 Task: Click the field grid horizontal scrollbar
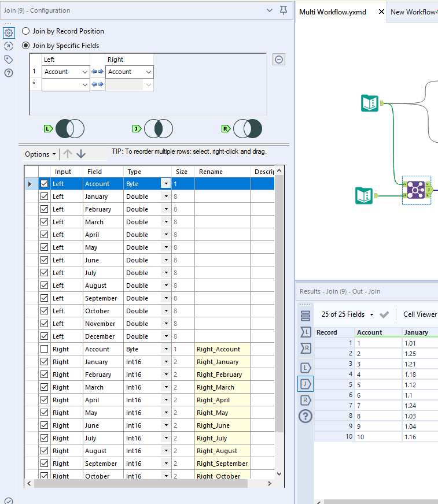(141, 483)
